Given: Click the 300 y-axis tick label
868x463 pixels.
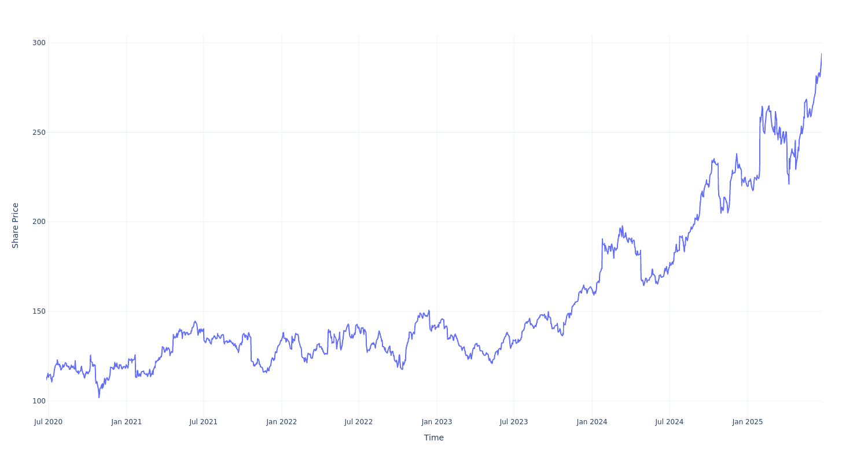Looking at the screenshot, I should tap(39, 42).
